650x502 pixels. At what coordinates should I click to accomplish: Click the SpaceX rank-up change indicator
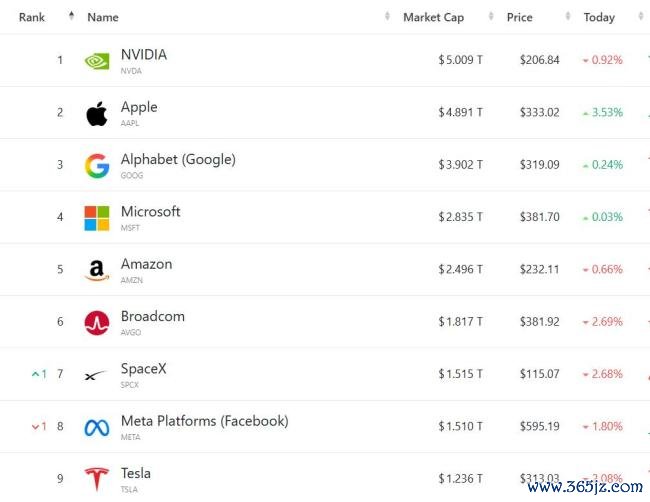[x=39, y=374]
